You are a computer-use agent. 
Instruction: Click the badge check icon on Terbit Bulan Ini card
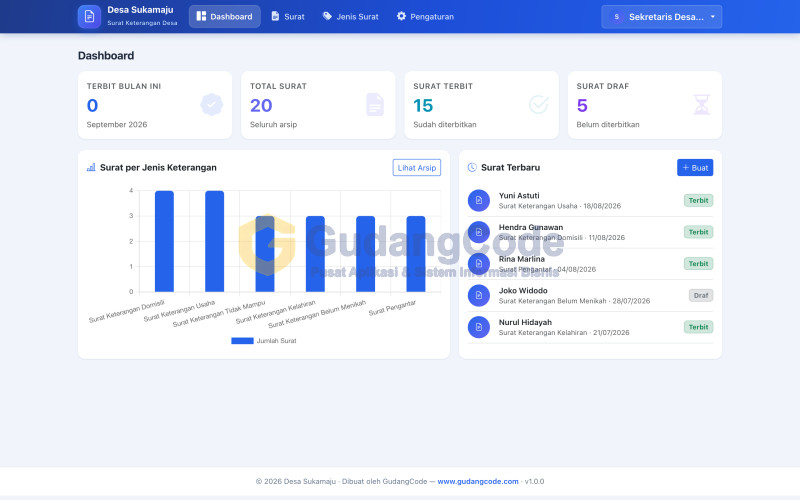pos(211,105)
